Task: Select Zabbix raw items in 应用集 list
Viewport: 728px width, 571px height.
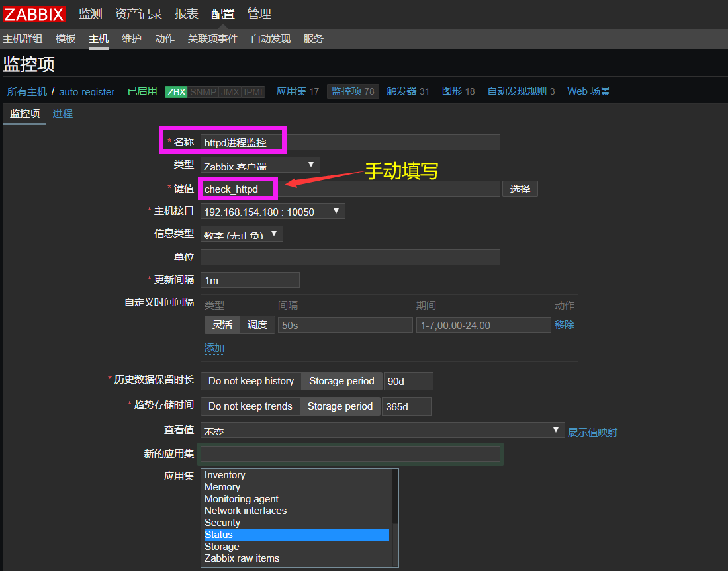Action: (x=296, y=558)
